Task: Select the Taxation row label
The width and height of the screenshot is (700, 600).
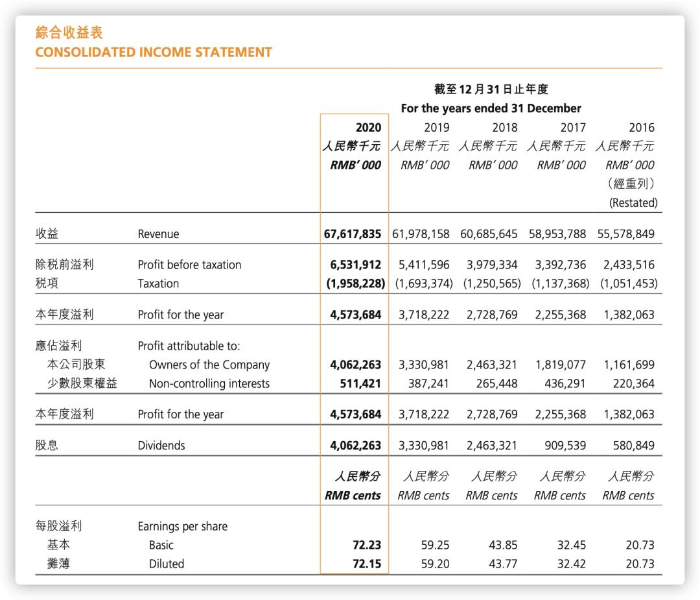Action: pos(158,283)
